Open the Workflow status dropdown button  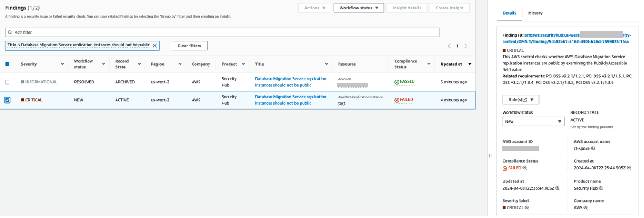359,8
